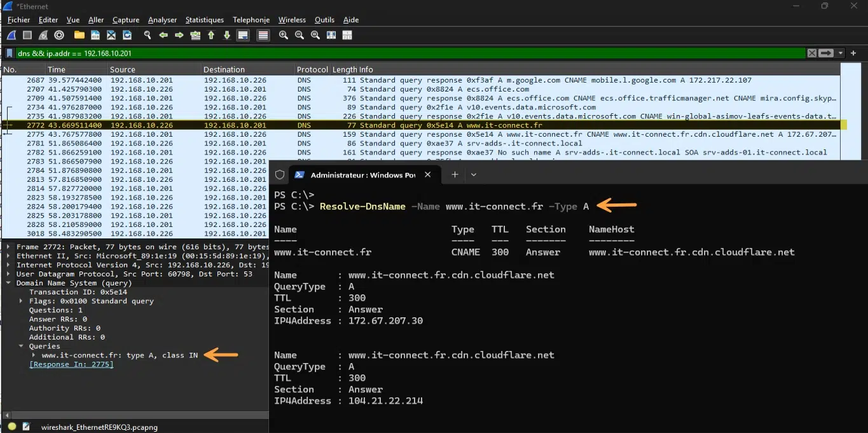Screen dimensions: 868x433
Task: Select packet 2687 m.google.com response row
Action: pyautogui.click(x=421, y=80)
